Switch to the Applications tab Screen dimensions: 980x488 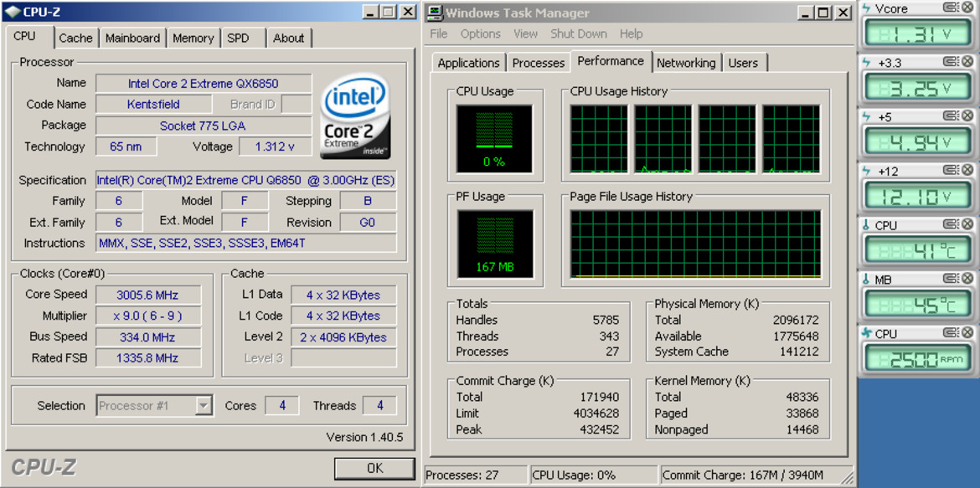pyautogui.click(x=469, y=63)
